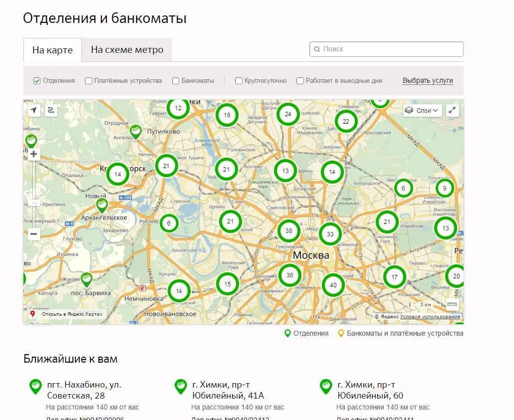This screenshot has height=420, width=514.
Task: Open the Слои layers dropdown
Action: 422,110
